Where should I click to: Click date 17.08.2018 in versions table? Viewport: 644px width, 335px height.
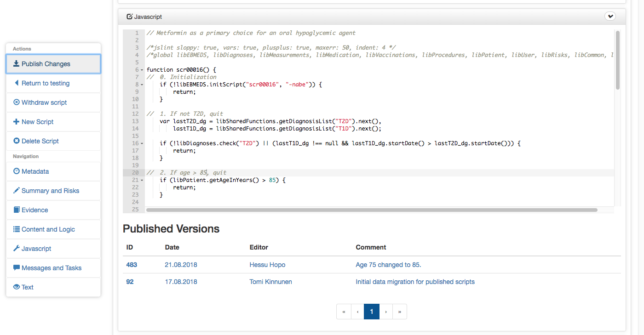click(181, 282)
